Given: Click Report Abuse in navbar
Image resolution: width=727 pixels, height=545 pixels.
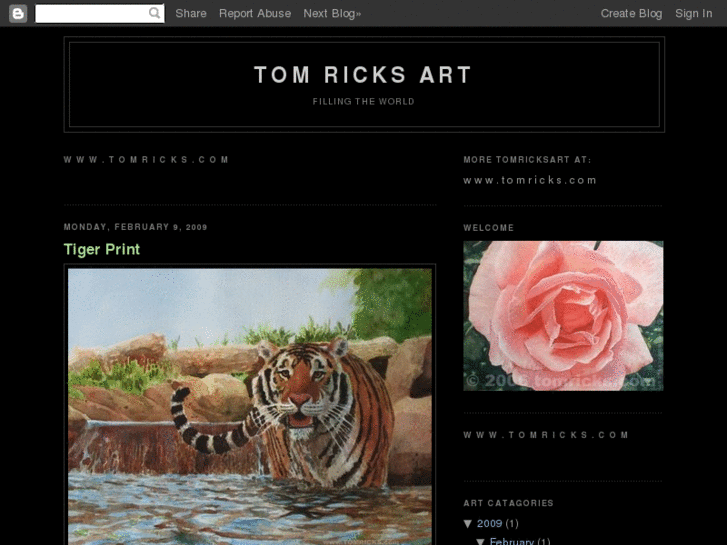Looking at the screenshot, I should pyautogui.click(x=255, y=13).
